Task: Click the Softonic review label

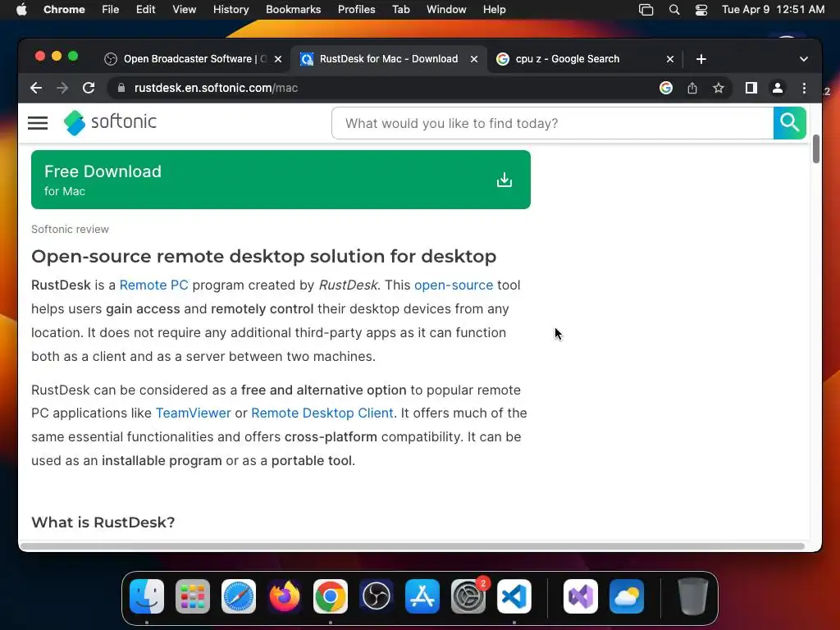Action: coord(71,230)
